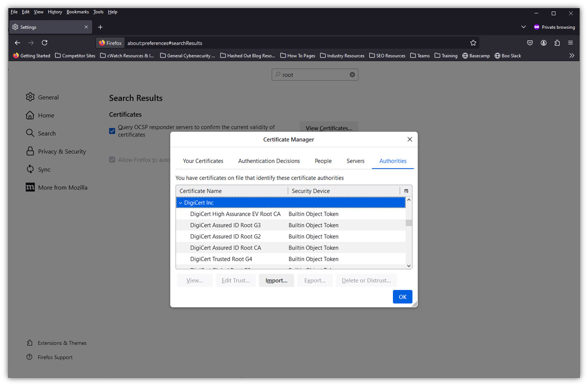Collapse the DigiCert Inc certificate group
Viewport: 588px width, 386px height.
tap(180, 202)
